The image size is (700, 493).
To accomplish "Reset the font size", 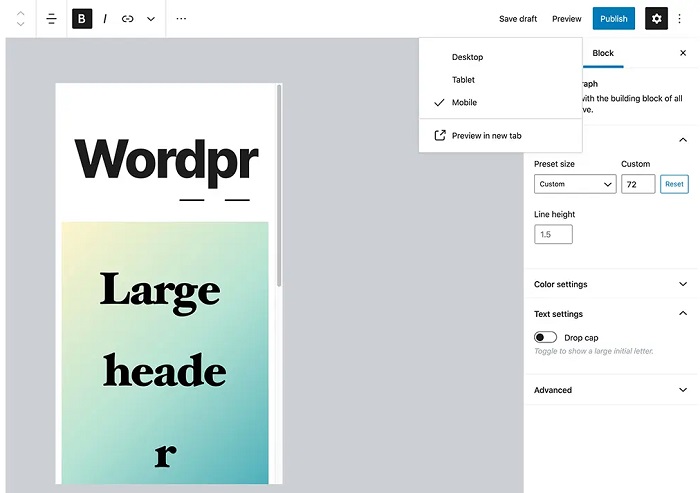I will tap(674, 184).
